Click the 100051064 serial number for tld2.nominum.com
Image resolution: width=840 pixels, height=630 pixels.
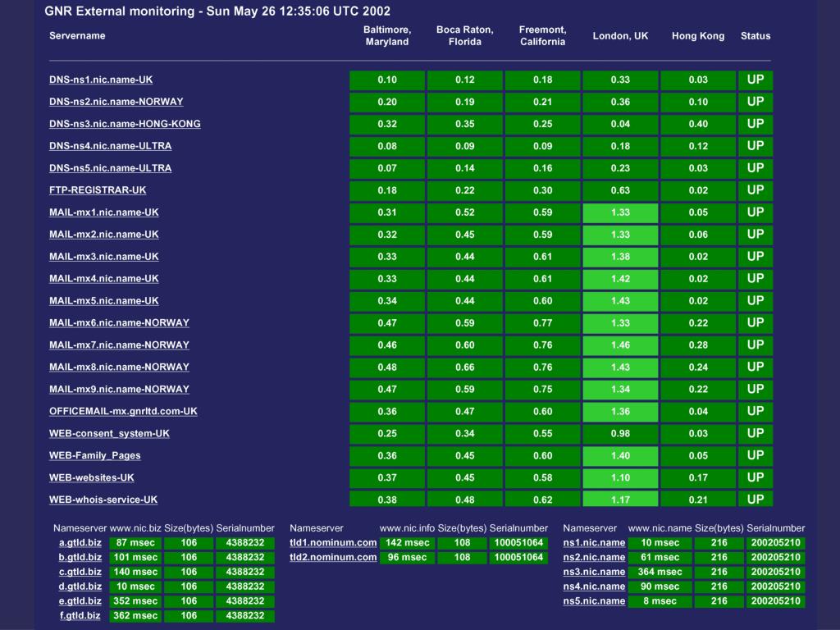[x=518, y=557]
